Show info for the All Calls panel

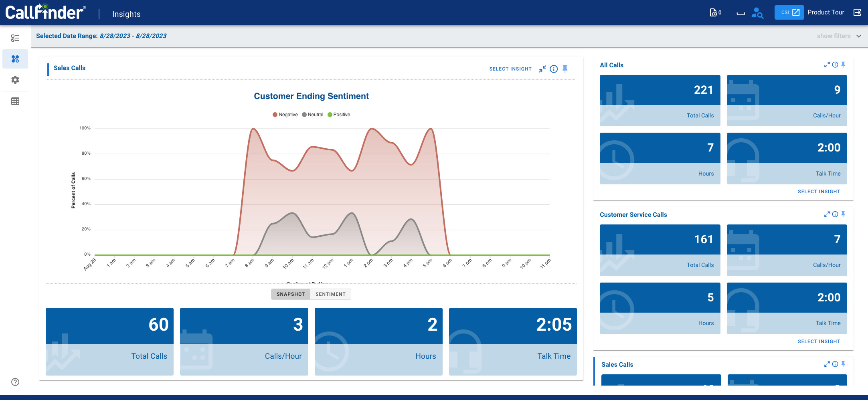tap(835, 65)
